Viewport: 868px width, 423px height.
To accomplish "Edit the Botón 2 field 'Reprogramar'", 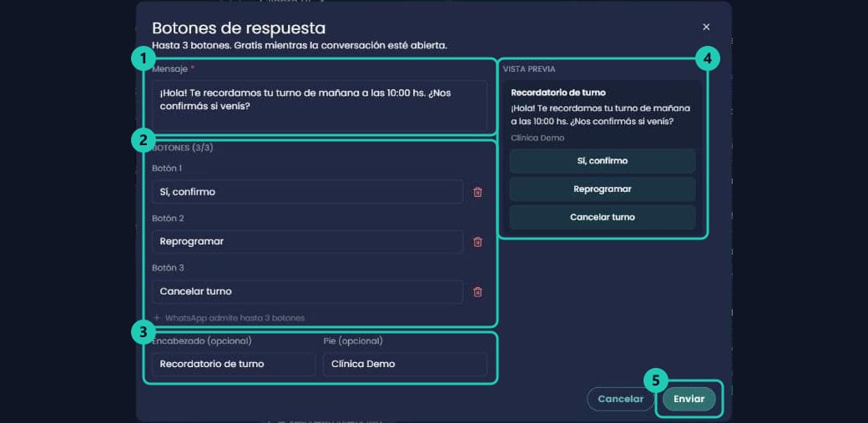I will click(x=307, y=242).
